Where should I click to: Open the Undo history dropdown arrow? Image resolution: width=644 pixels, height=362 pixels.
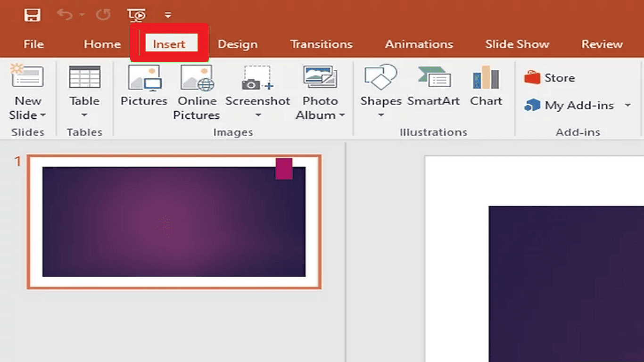82,15
